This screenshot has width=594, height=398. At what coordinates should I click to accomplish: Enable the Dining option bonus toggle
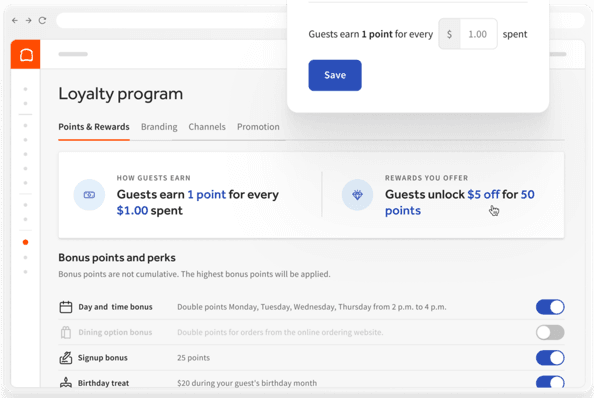(550, 332)
